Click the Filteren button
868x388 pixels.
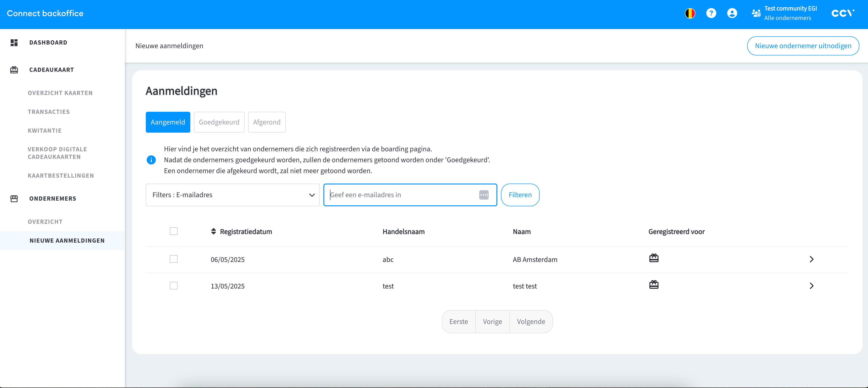point(520,195)
